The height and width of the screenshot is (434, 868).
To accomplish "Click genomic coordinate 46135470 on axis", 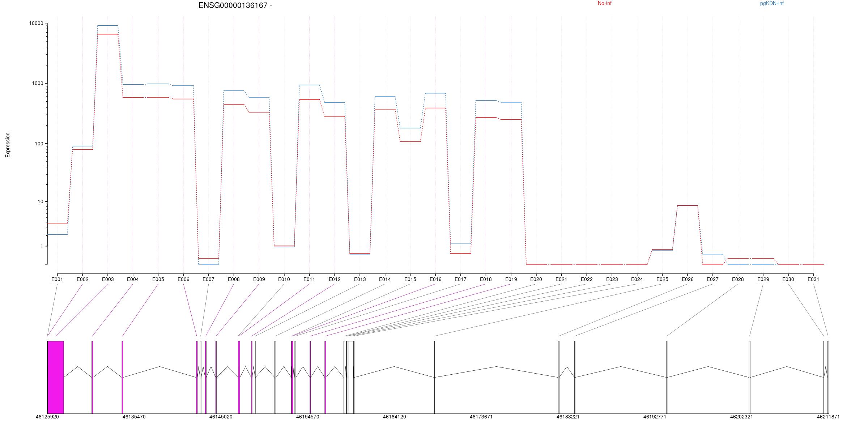I will 134,417.
